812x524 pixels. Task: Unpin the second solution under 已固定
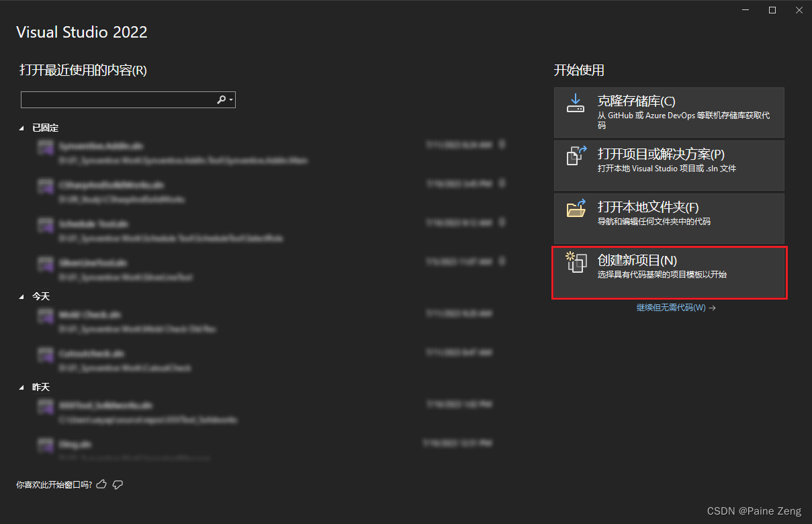click(x=502, y=183)
